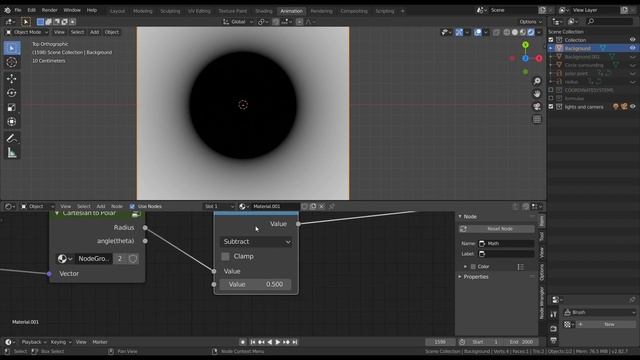
Task: Open the Object Mode dropdown
Action: (x=27, y=32)
